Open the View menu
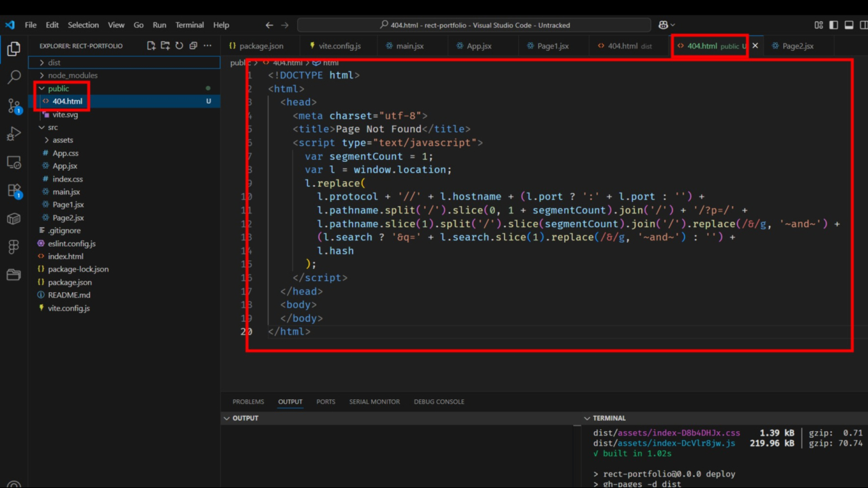This screenshot has height=488, width=868. pyautogui.click(x=117, y=25)
